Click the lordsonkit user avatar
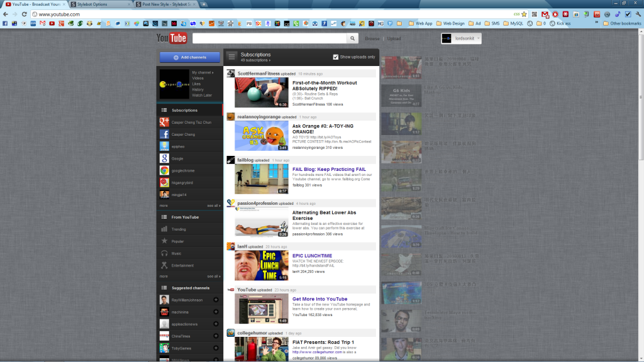The image size is (644, 362). point(447,38)
